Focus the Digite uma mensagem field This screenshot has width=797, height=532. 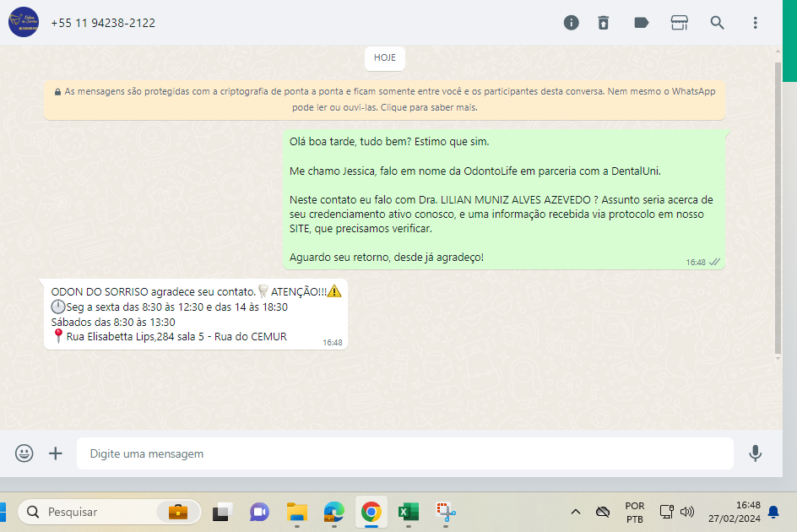click(404, 453)
